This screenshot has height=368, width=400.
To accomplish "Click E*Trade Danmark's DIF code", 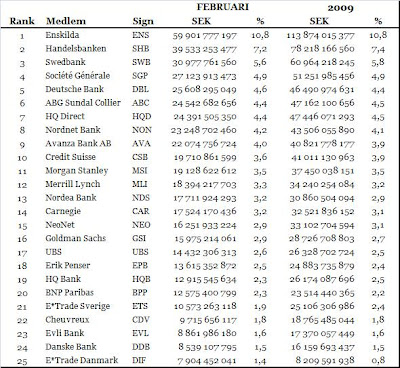I will pyautogui.click(x=139, y=360).
